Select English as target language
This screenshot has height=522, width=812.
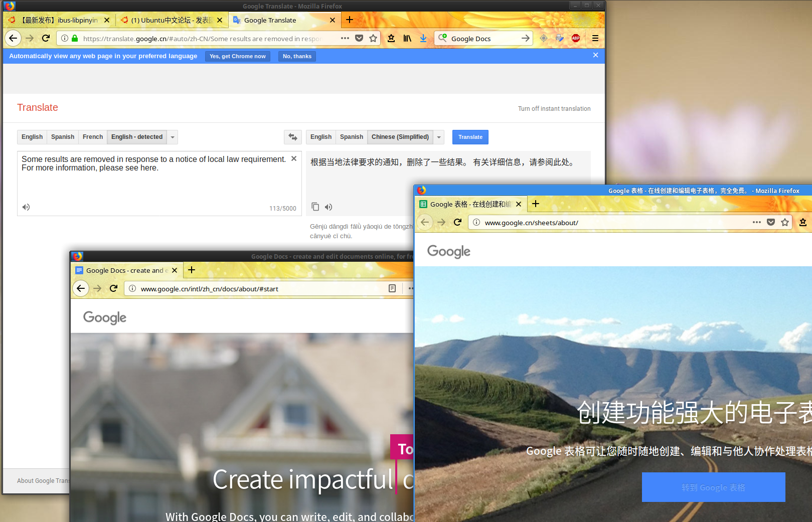tap(321, 137)
